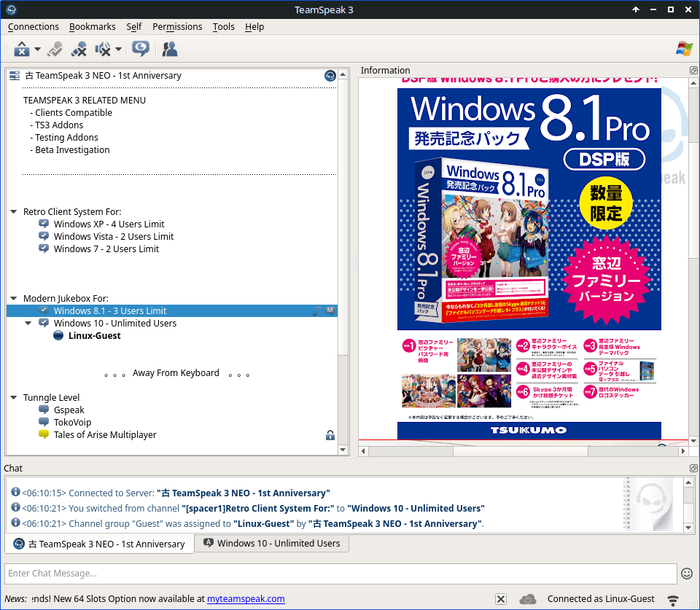This screenshot has width=700, height=610.
Task: Switch to TeamSpeak 3 NEO server chat tab
Action: (99, 544)
